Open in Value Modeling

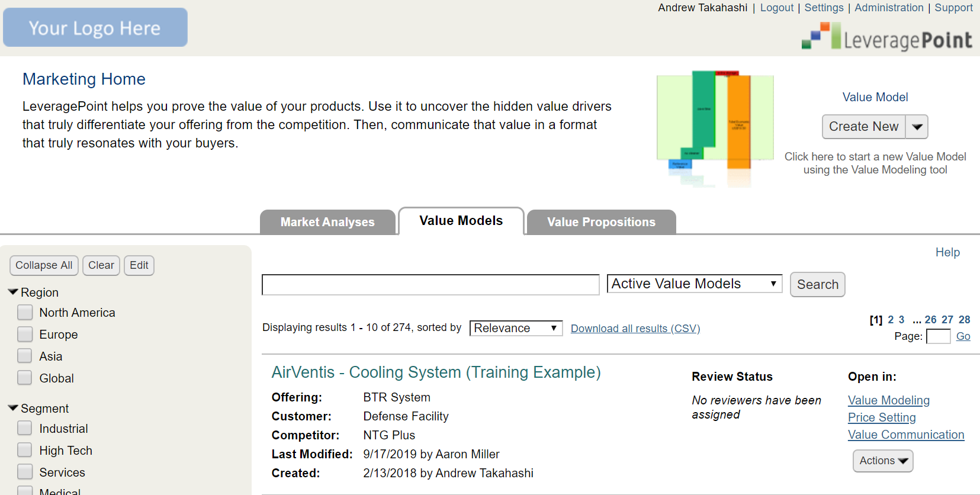click(889, 400)
